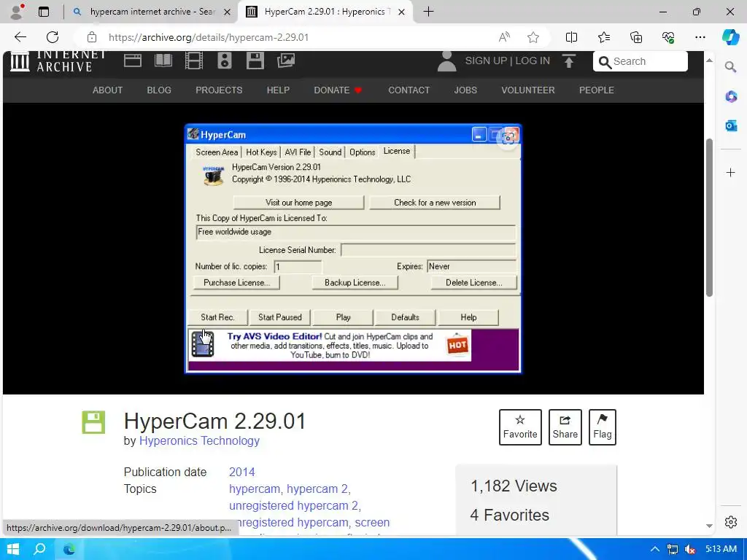The image size is (747, 560).
Task: Add page to favorites with star icon
Action: point(533,37)
